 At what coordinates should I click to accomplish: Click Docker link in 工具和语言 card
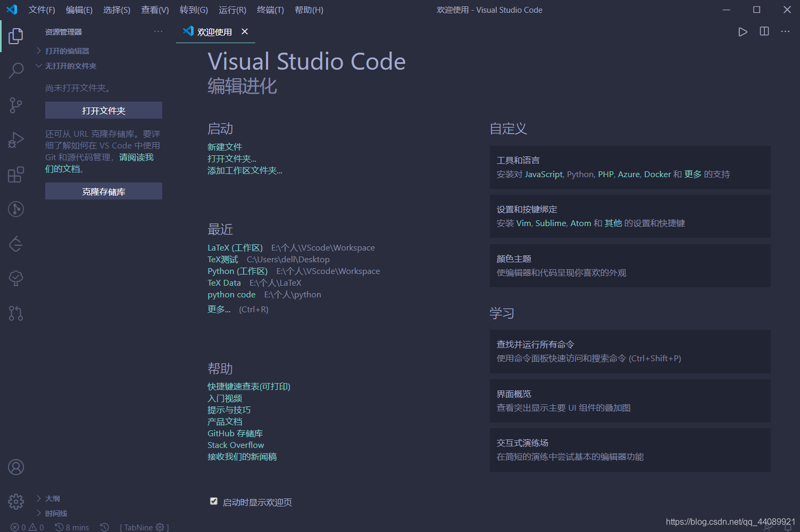click(x=657, y=174)
